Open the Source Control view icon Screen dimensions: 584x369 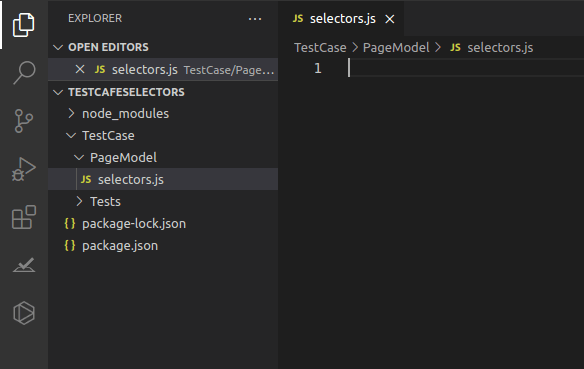[24, 121]
